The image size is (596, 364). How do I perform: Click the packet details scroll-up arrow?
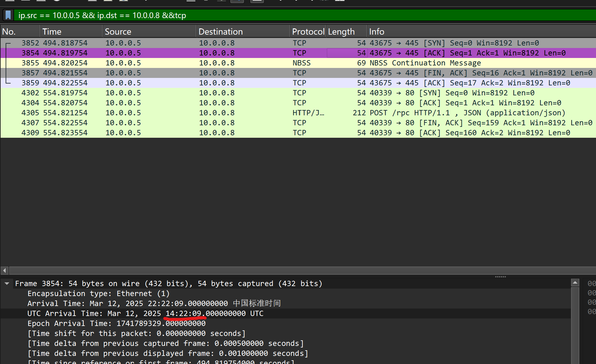pyautogui.click(x=575, y=283)
